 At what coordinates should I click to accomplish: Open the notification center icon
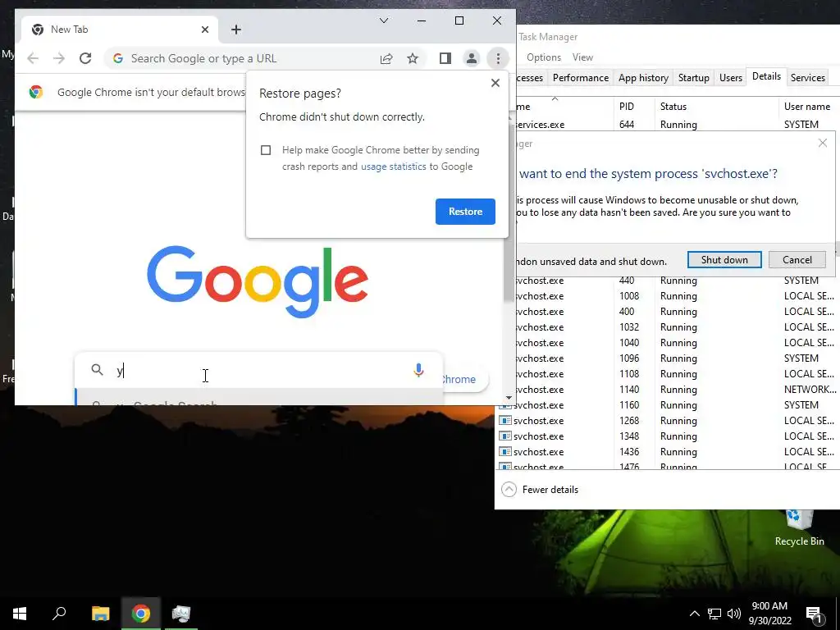[813, 614]
